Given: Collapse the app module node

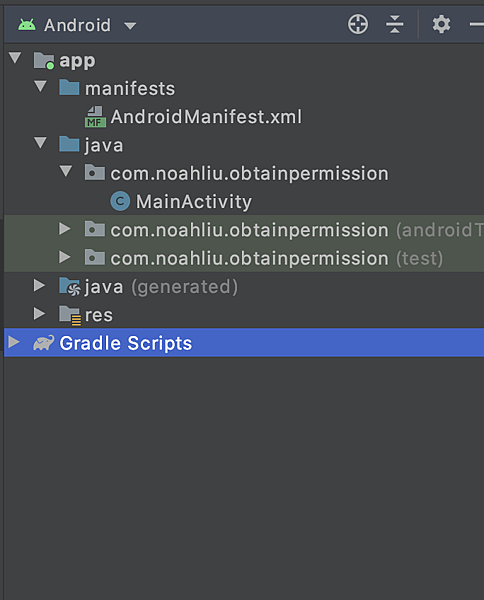Looking at the screenshot, I should pyautogui.click(x=15, y=58).
